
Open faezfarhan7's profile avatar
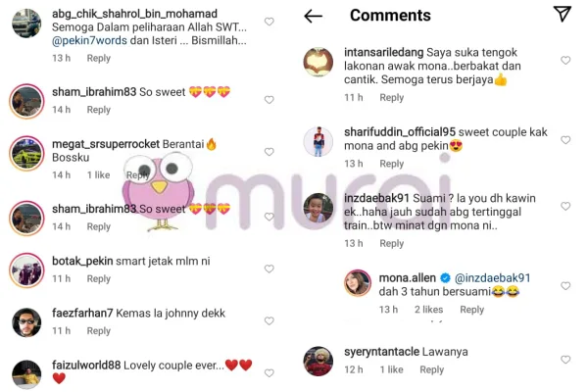(26, 322)
